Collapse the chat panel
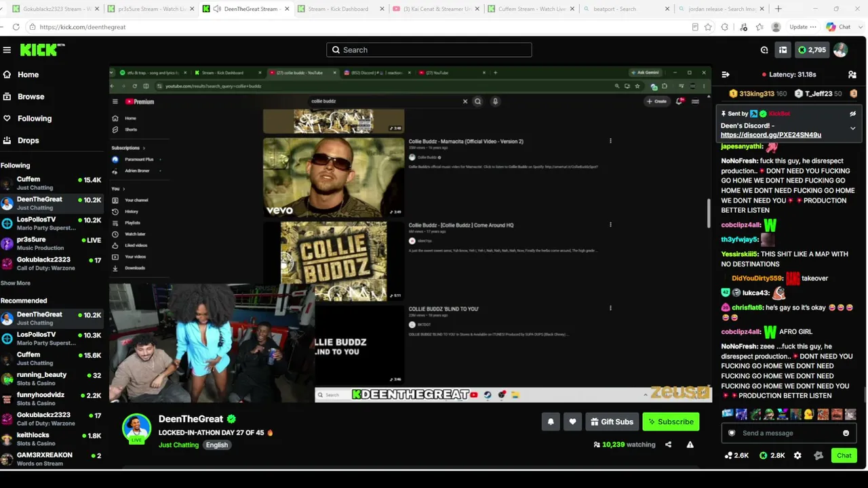Screen dimensions: 868x488 pyautogui.click(x=726, y=75)
